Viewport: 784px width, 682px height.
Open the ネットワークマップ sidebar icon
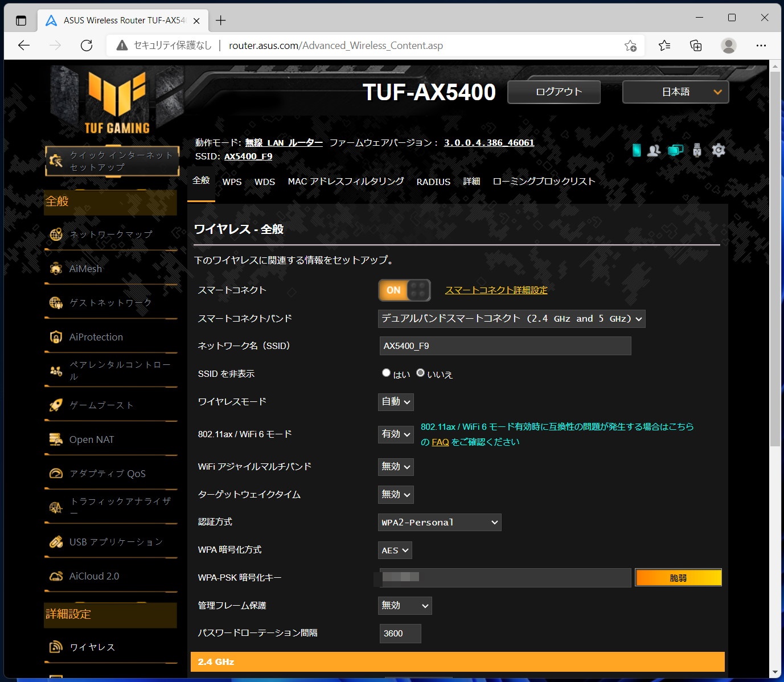point(56,235)
